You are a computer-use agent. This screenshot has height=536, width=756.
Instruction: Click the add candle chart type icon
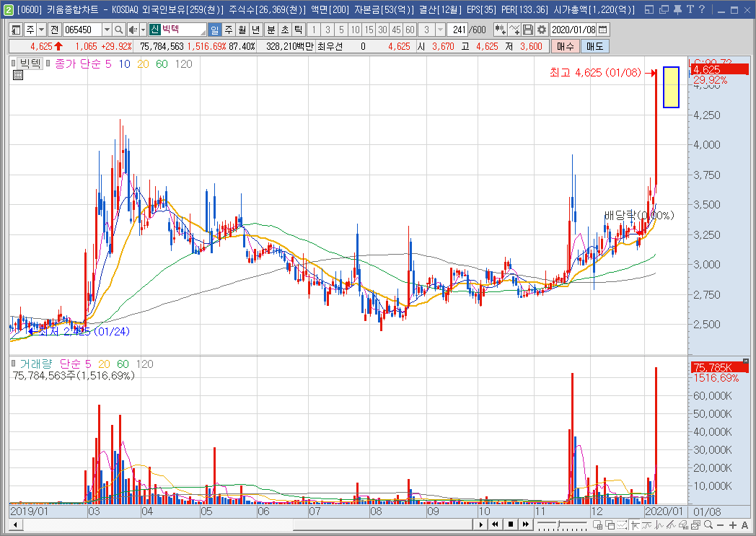pyautogui.click(x=500, y=30)
